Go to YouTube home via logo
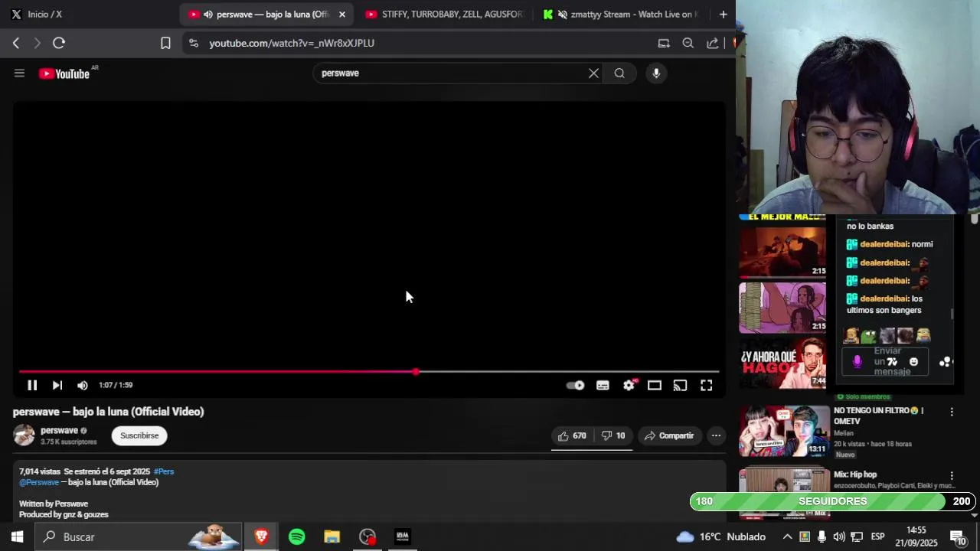 (x=65, y=73)
